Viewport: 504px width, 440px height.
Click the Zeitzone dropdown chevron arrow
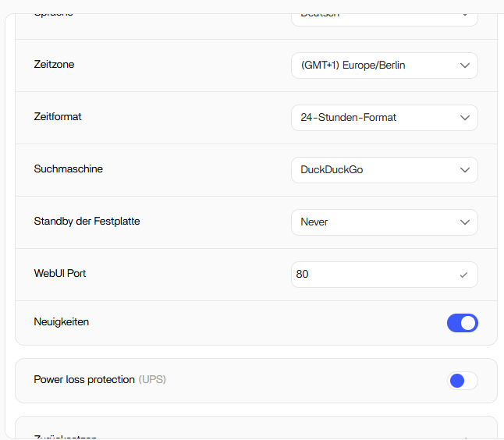coord(465,66)
